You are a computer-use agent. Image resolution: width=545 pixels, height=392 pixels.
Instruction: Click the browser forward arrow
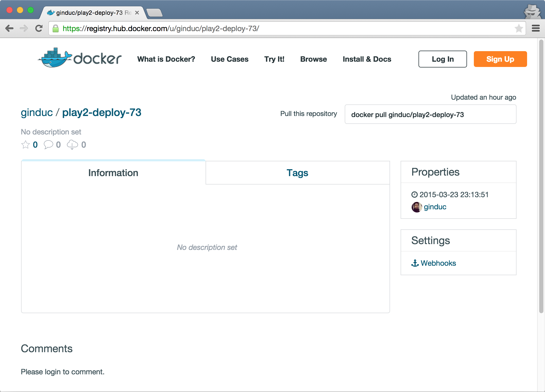[24, 28]
